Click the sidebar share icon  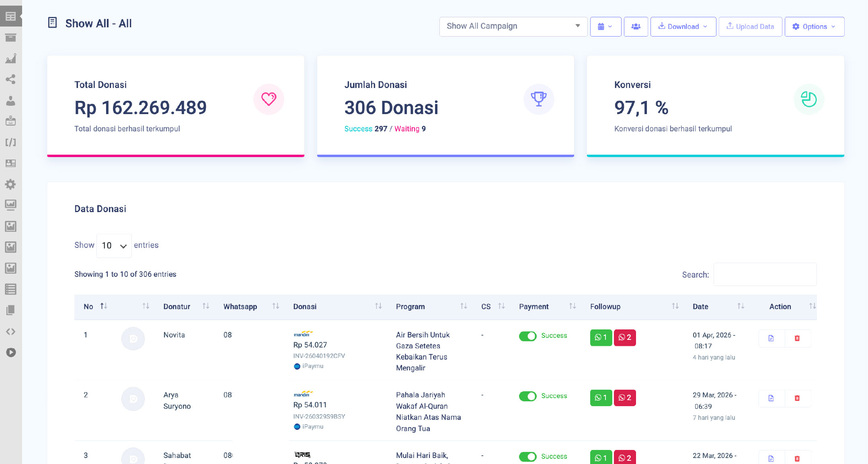tap(11, 79)
